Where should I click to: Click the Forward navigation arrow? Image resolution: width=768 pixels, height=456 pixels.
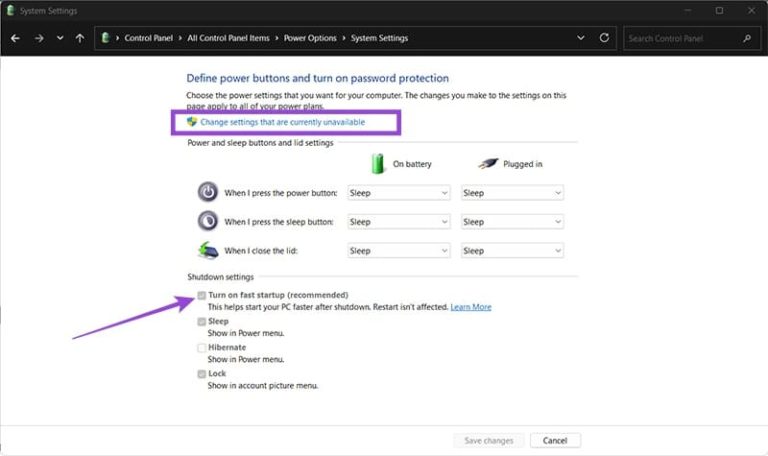tap(38, 38)
